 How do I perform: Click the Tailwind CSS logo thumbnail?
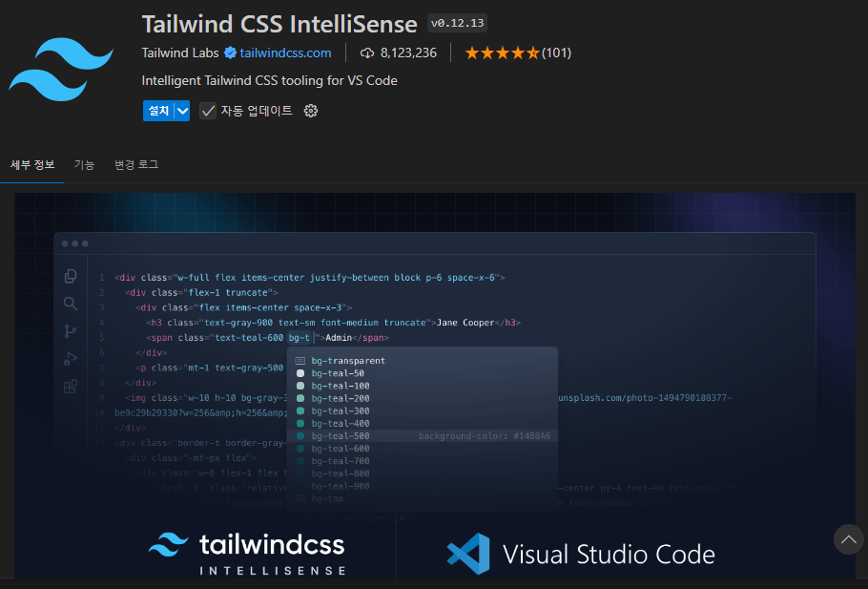[x=60, y=70]
